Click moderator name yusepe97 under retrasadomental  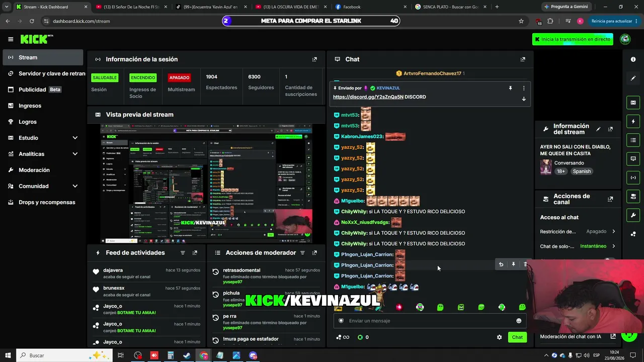click(232, 282)
